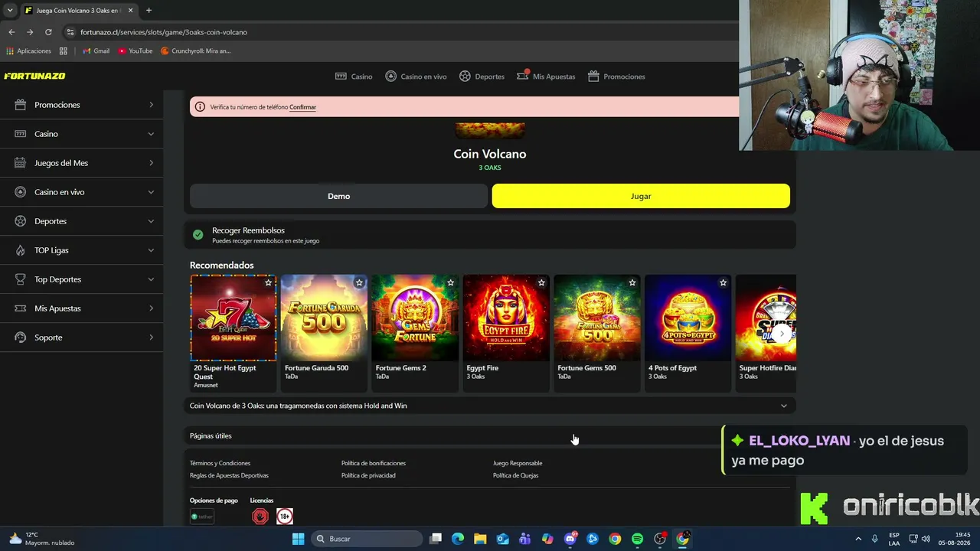The height and width of the screenshot is (551, 980).
Task: Open the Juego Responsable link
Action: click(518, 463)
